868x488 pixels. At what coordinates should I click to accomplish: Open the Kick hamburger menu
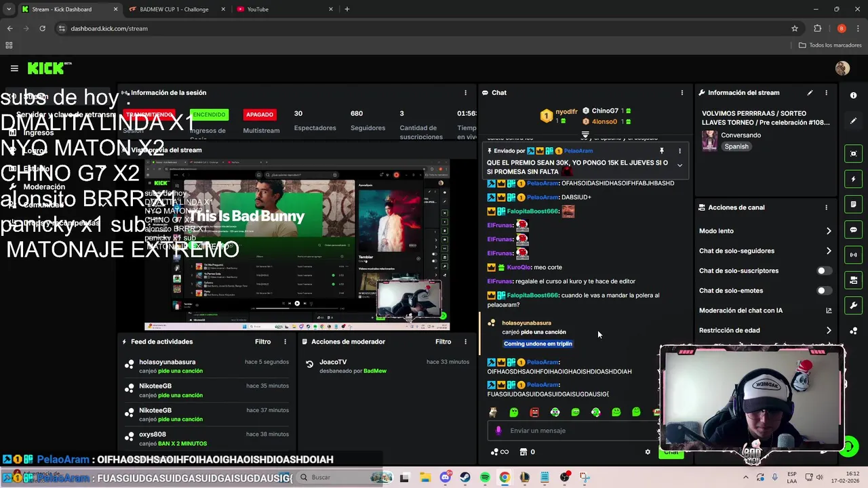coord(14,68)
